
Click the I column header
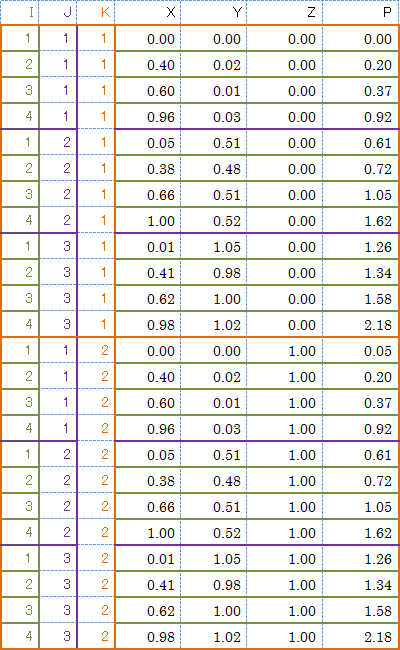(20, 12)
